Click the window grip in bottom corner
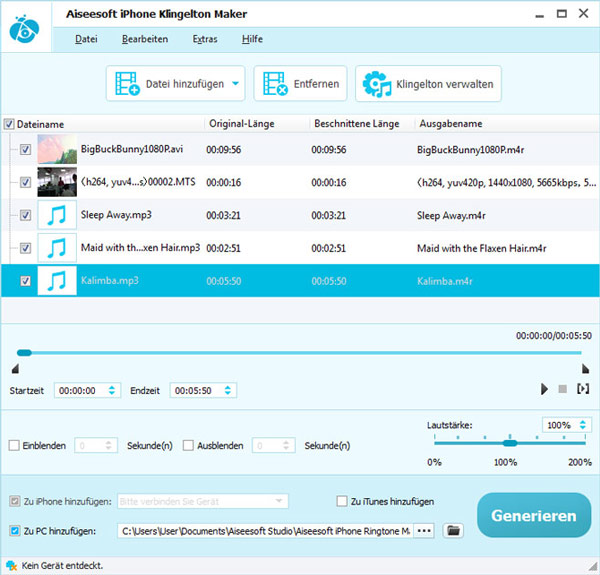Image resolution: width=600 pixels, height=575 pixels. pyautogui.click(x=593, y=568)
